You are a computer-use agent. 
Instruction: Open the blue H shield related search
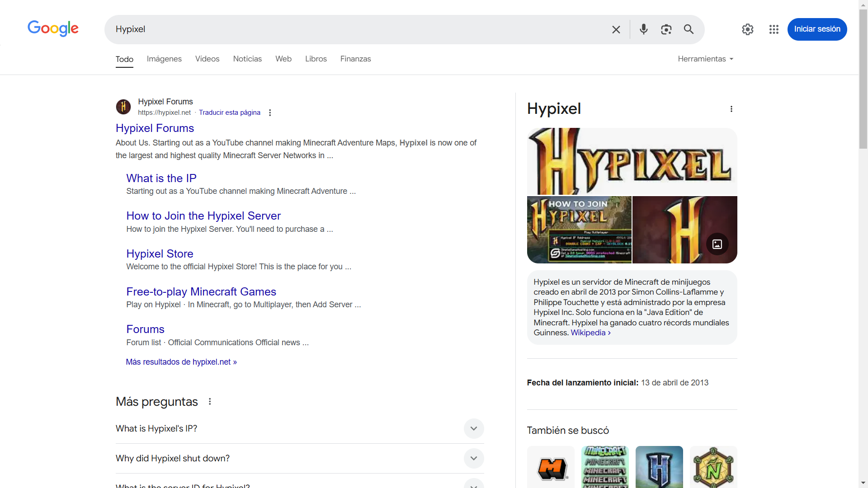(659, 467)
